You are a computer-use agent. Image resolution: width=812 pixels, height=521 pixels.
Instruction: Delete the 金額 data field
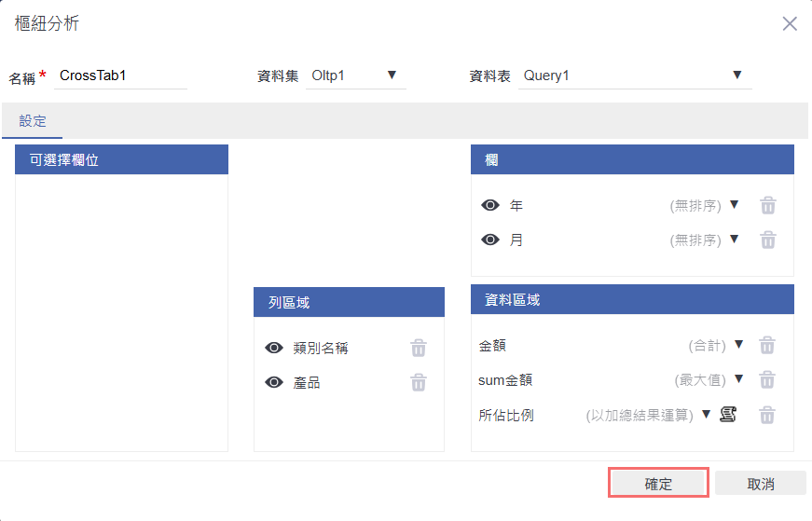coord(766,345)
